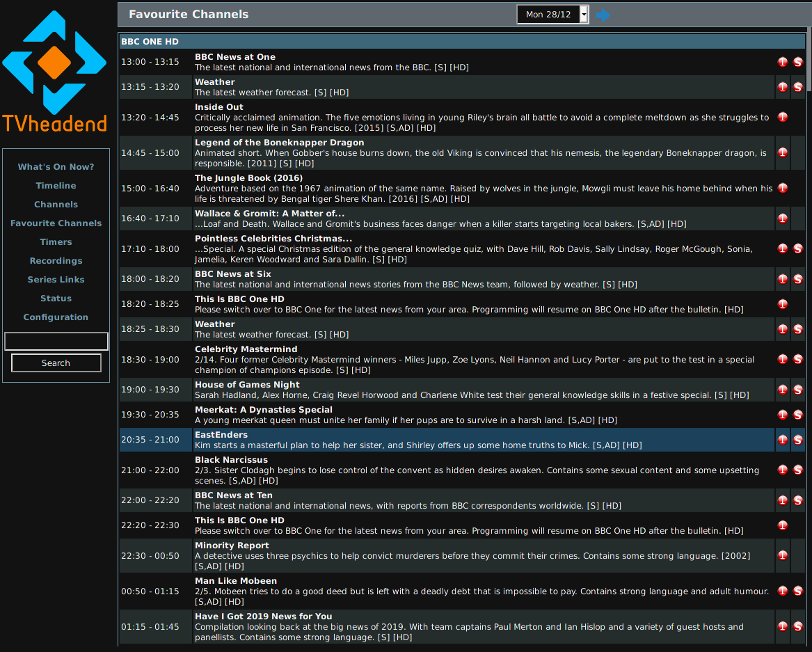Open the Mon 28/12 date dropdown

point(552,15)
